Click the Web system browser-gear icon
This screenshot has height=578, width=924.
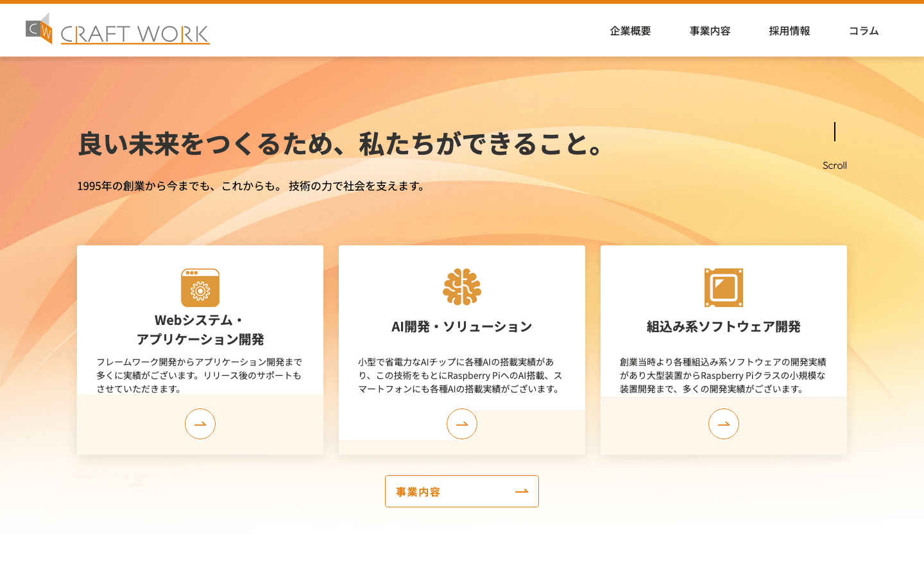[x=200, y=288]
